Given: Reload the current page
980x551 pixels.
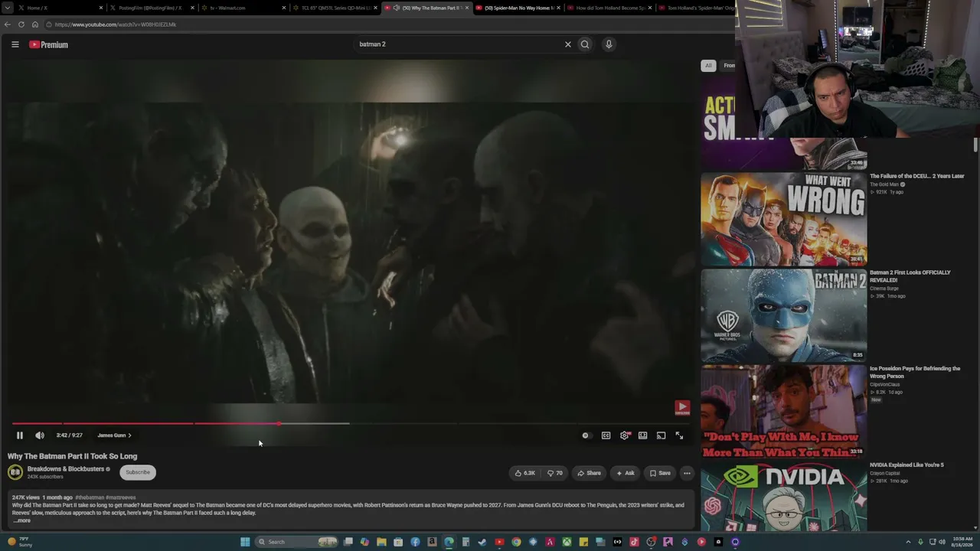Looking at the screenshot, I should click(21, 24).
